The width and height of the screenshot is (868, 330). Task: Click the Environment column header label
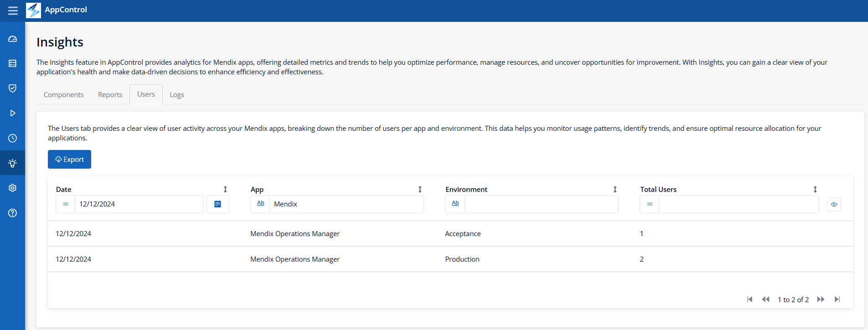point(466,190)
